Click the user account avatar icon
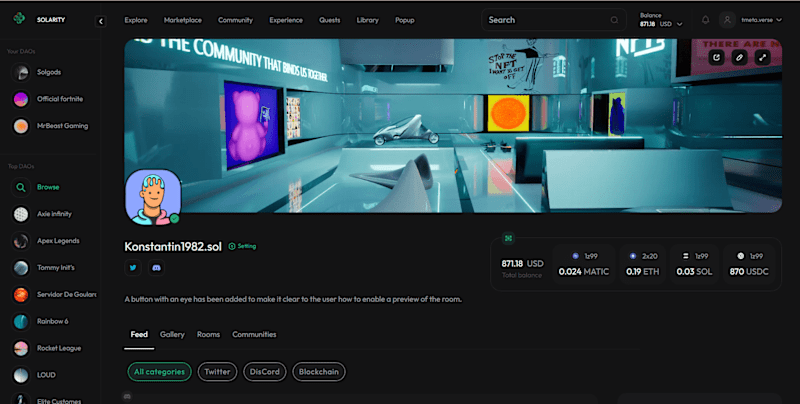The height and width of the screenshot is (404, 800). tap(727, 20)
